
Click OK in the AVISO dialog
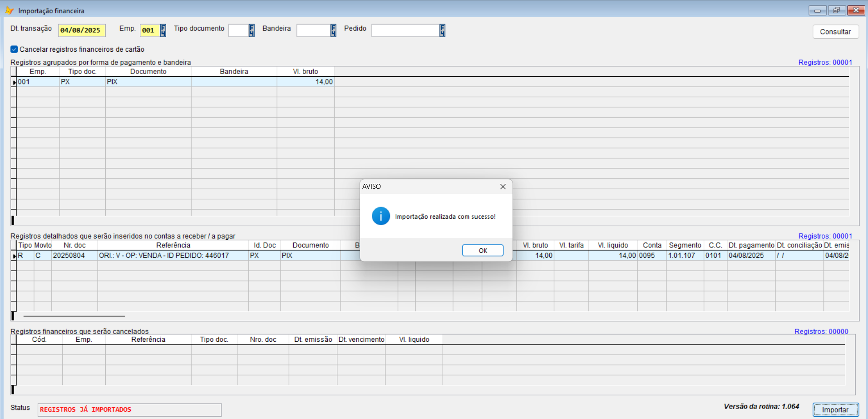tap(483, 251)
